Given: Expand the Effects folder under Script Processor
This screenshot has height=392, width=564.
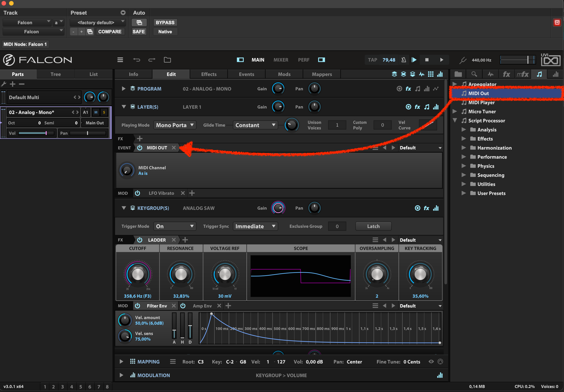Looking at the screenshot, I should (x=464, y=138).
